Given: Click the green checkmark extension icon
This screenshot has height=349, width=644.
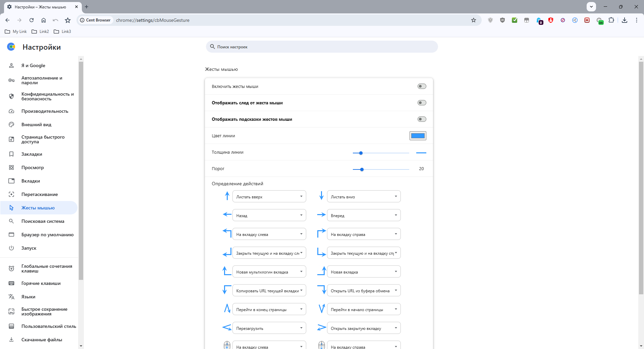Looking at the screenshot, I should tap(515, 20).
